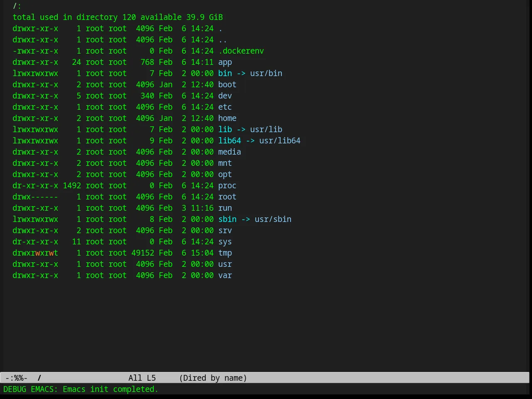The height and width of the screenshot is (399, 532).
Task: Open the etc directory
Action: pyautogui.click(x=225, y=107)
